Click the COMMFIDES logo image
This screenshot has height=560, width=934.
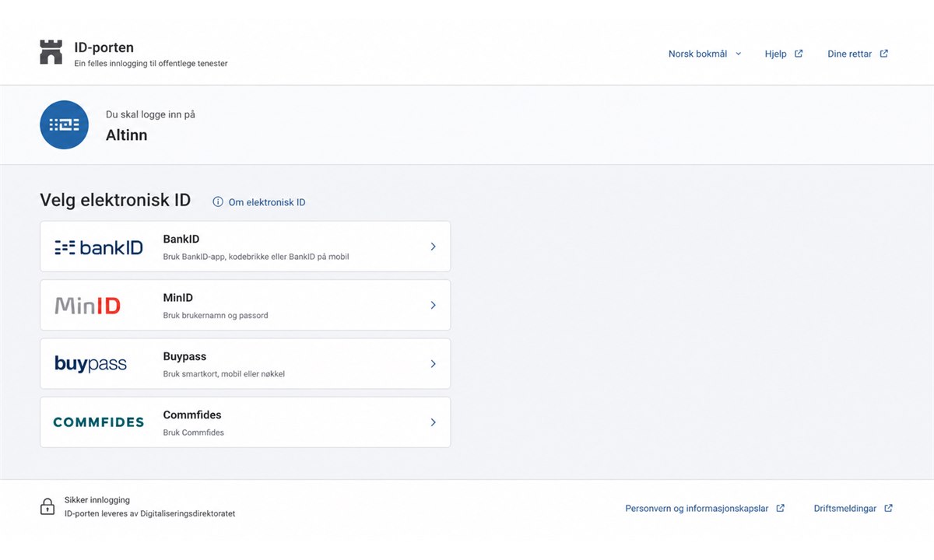(98, 422)
